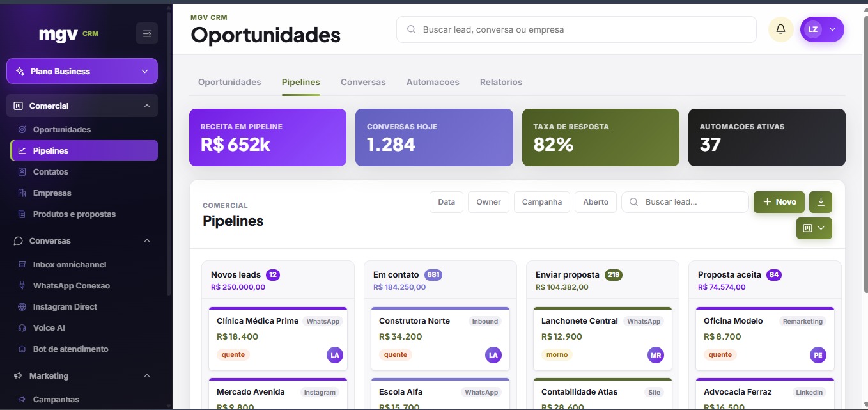This screenshot has height=410, width=868.
Task: Click the Conversas section chat bubble icon
Action: pos(18,240)
